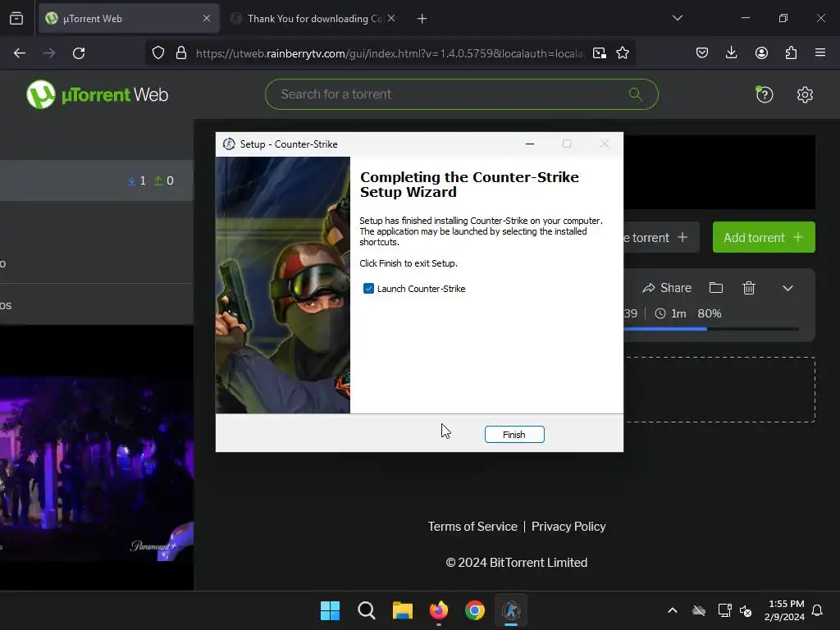Switch to the Thank You for downloading tab
This screenshot has width=840, height=630.
314,19
